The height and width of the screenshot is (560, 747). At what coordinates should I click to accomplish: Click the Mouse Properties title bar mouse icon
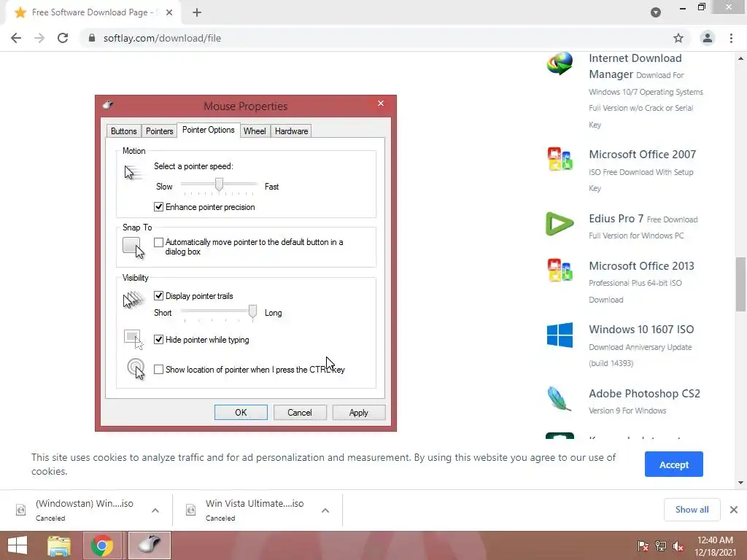click(x=108, y=105)
